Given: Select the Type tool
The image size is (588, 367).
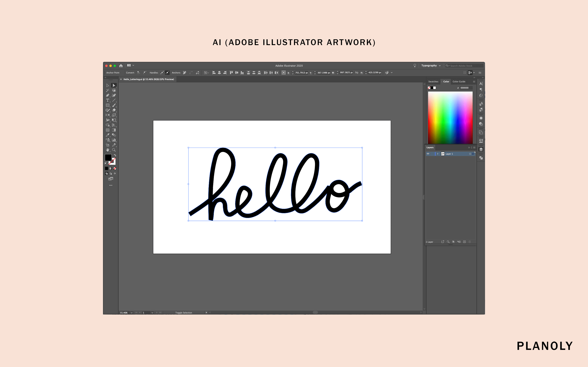Looking at the screenshot, I should (108, 100).
